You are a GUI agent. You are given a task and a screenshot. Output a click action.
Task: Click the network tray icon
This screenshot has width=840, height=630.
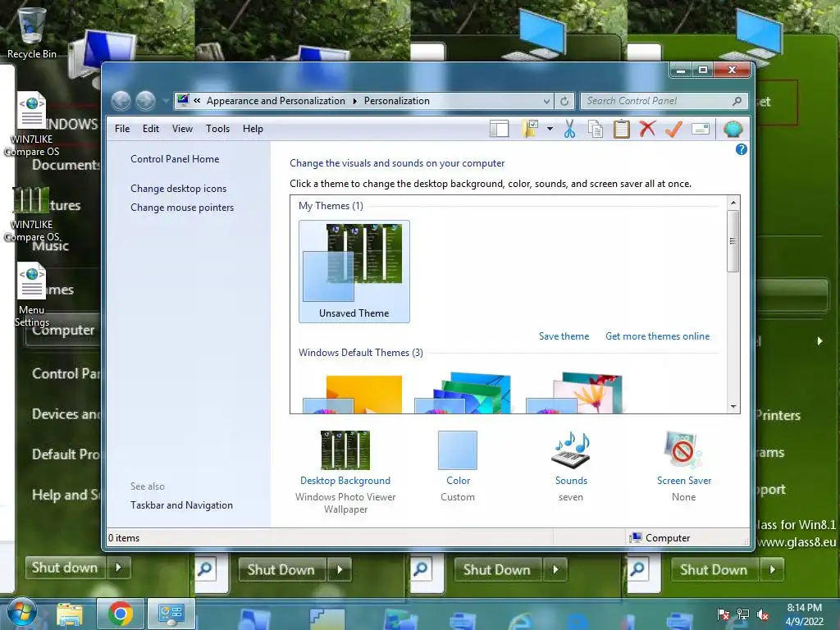pos(743,614)
